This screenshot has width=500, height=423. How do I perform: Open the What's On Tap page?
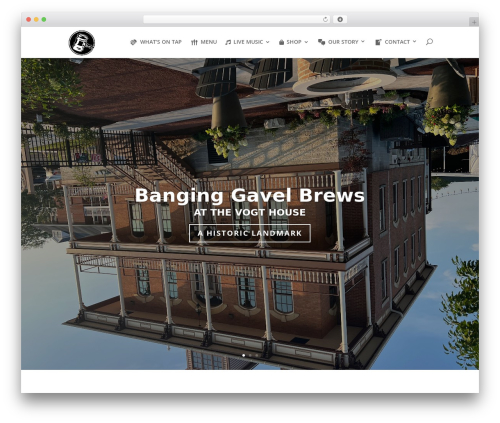click(161, 42)
